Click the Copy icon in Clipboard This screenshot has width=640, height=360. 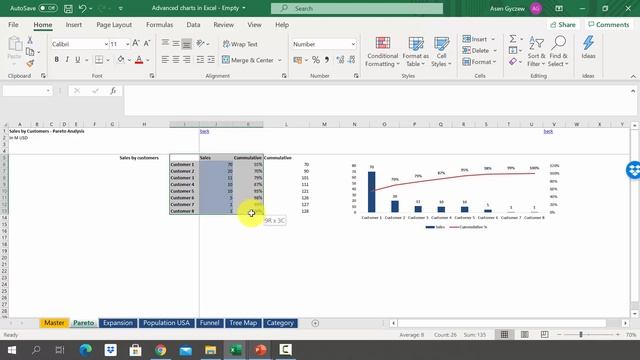pos(30,52)
